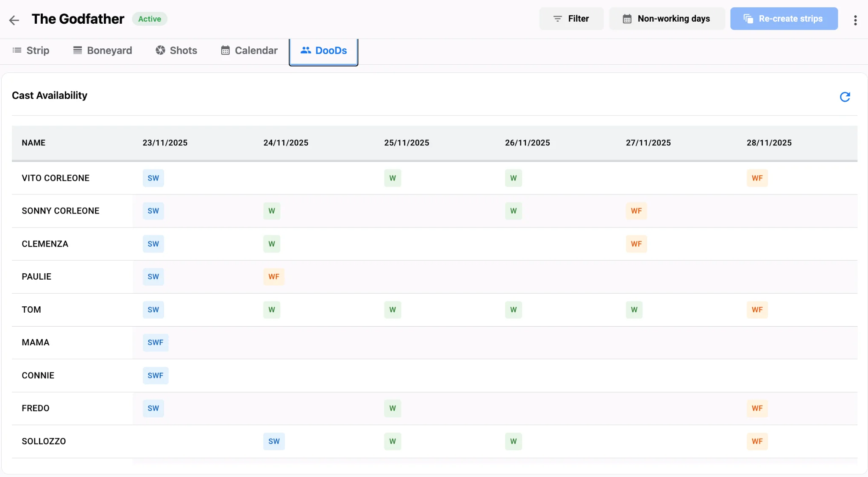This screenshot has width=868, height=477.
Task: Click the 28/11/2025 column header
Action: (x=769, y=143)
